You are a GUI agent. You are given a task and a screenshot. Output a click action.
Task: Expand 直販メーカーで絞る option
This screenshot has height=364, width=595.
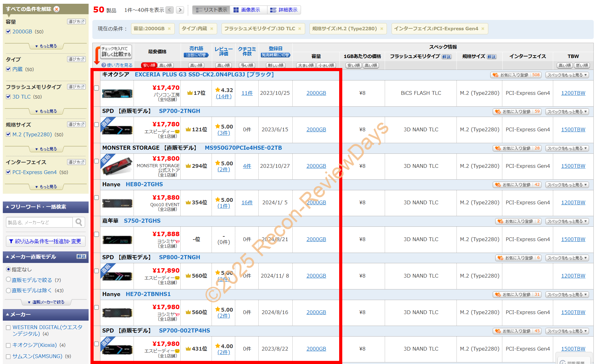click(x=46, y=302)
